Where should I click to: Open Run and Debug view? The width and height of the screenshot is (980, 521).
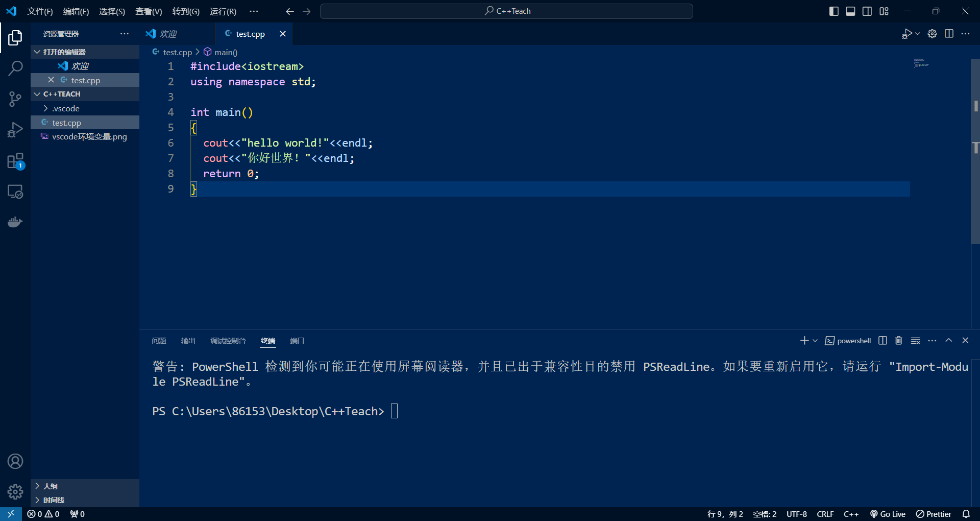[15, 130]
